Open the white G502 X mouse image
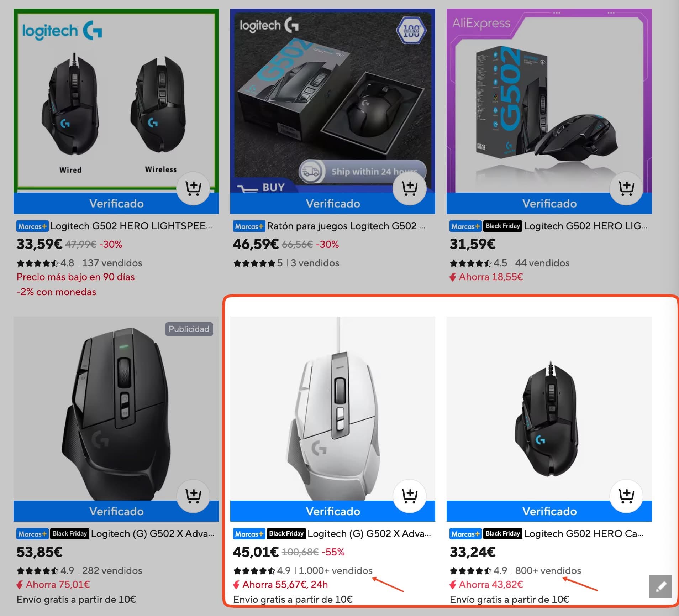The height and width of the screenshot is (616, 679). pos(332,408)
